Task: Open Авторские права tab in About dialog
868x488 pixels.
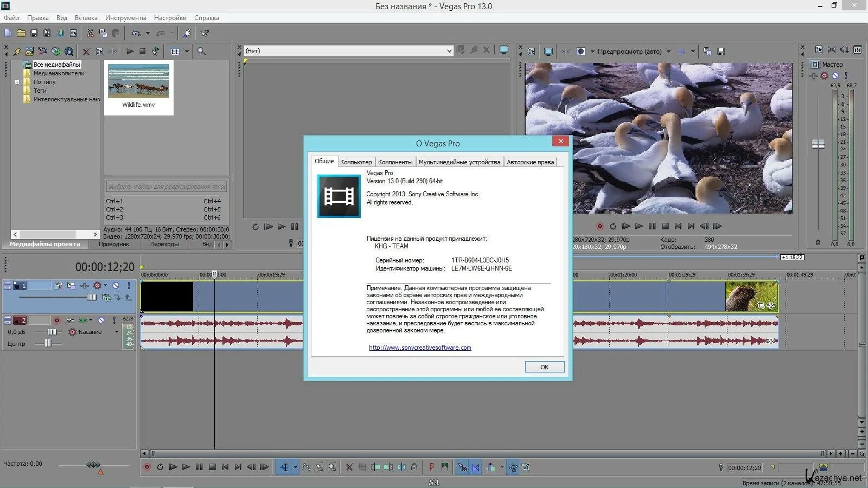Action: pos(530,162)
